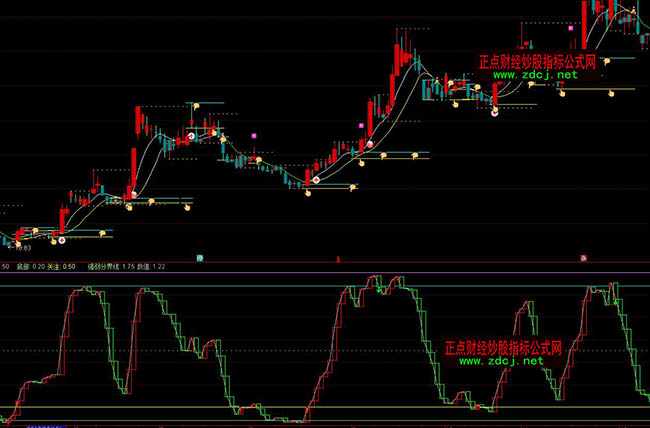Click the 50 value at indicator panel left edge

click(4, 267)
